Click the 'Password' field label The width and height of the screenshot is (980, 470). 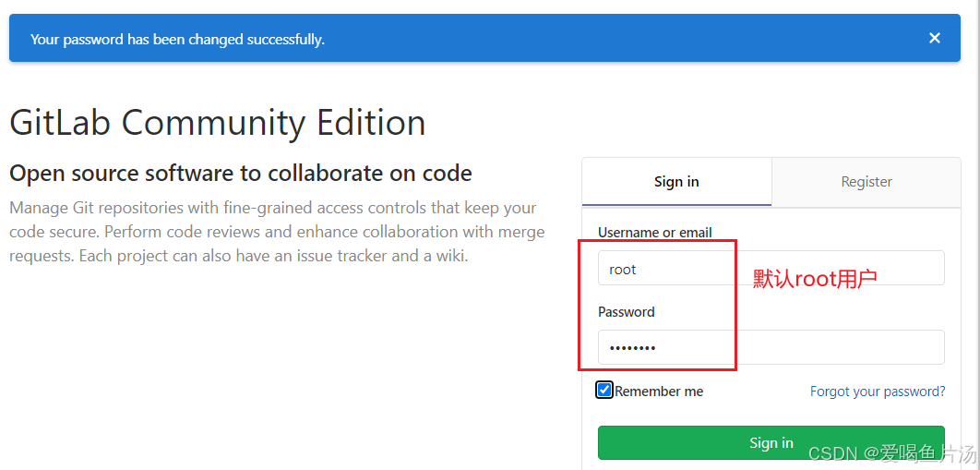coord(627,312)
